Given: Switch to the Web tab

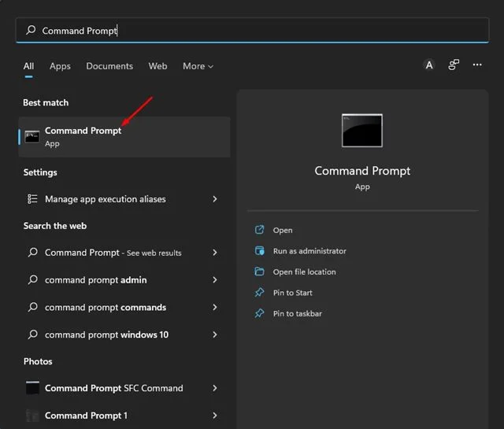Looking at the screenshot, I should pos(157,66).
